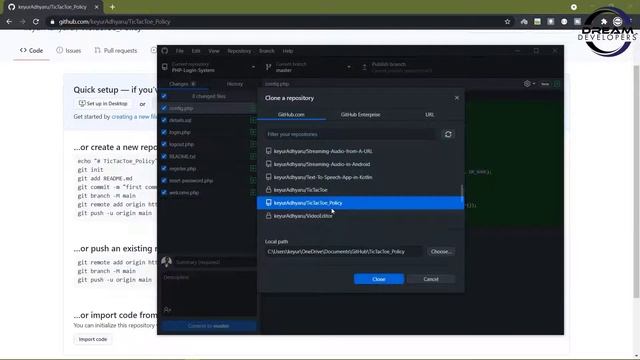Click the browser page vertical scrollbar
Viewport: 640px width, 360px height.
click(x=636, y=182)
